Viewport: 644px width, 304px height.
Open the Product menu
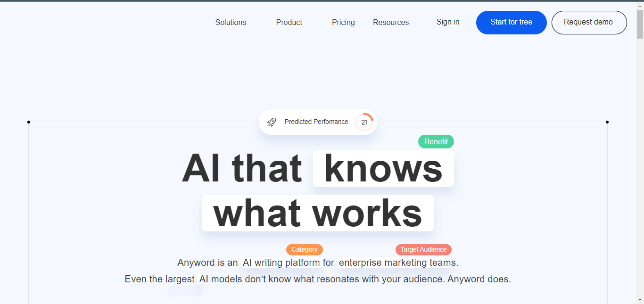coord(289,22)
